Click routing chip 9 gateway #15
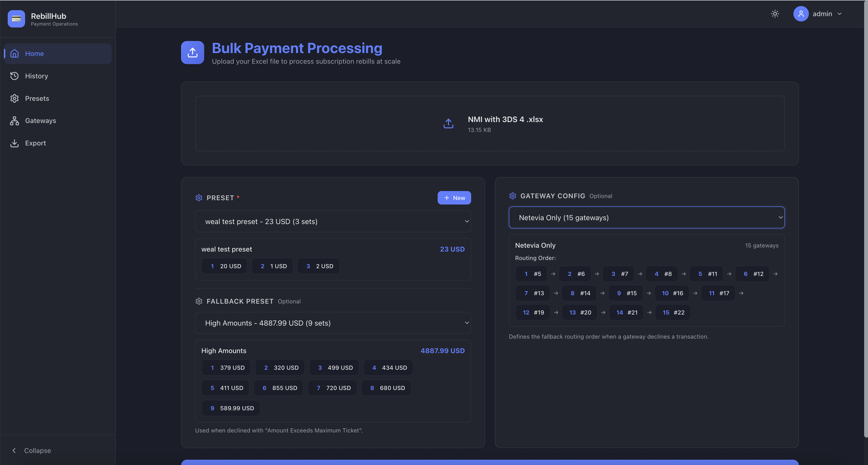Viewport: 868px width, 465px height. point(626,293)
